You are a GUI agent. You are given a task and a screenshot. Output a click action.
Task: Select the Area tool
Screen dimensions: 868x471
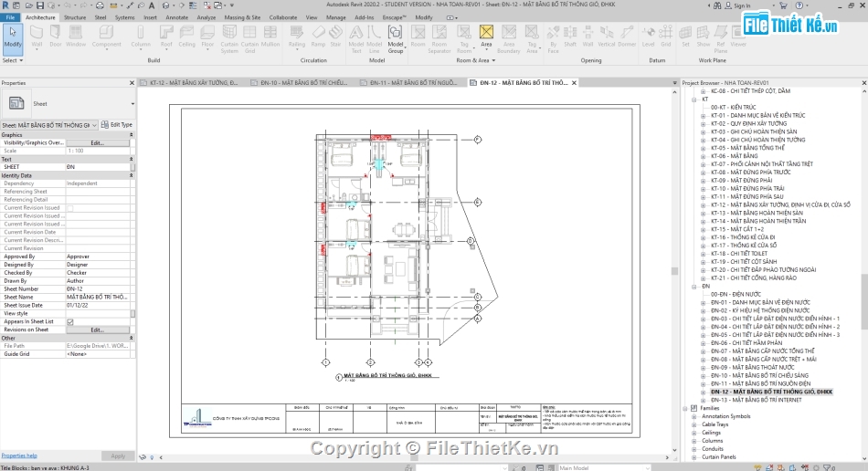click(x=486, y=37)
